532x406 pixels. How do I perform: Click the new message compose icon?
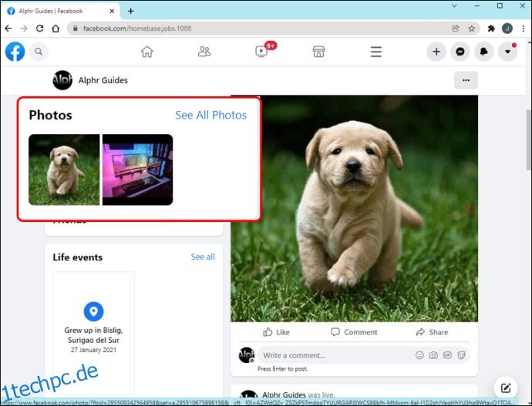point(506,388)
